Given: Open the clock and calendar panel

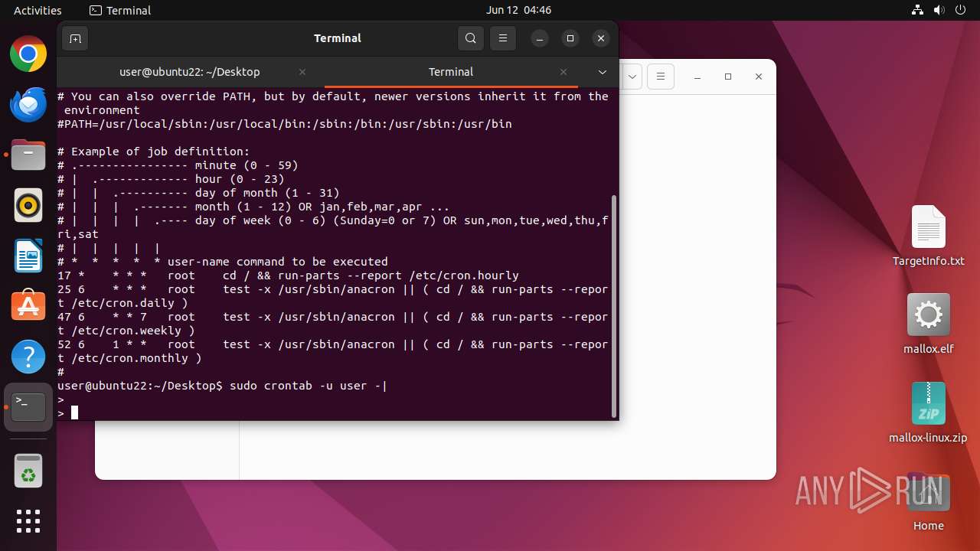Looking at the screenshot, I should (518, 10).
